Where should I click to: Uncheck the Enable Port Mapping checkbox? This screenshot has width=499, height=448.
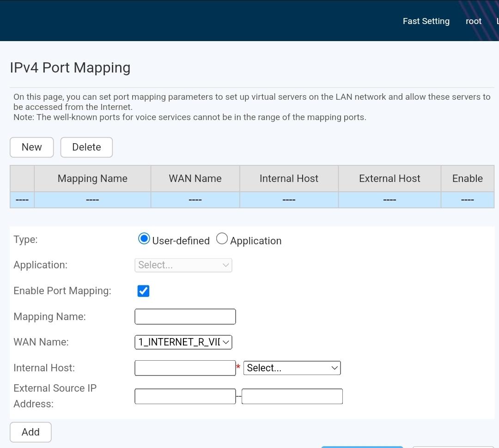tap(143, 291)
